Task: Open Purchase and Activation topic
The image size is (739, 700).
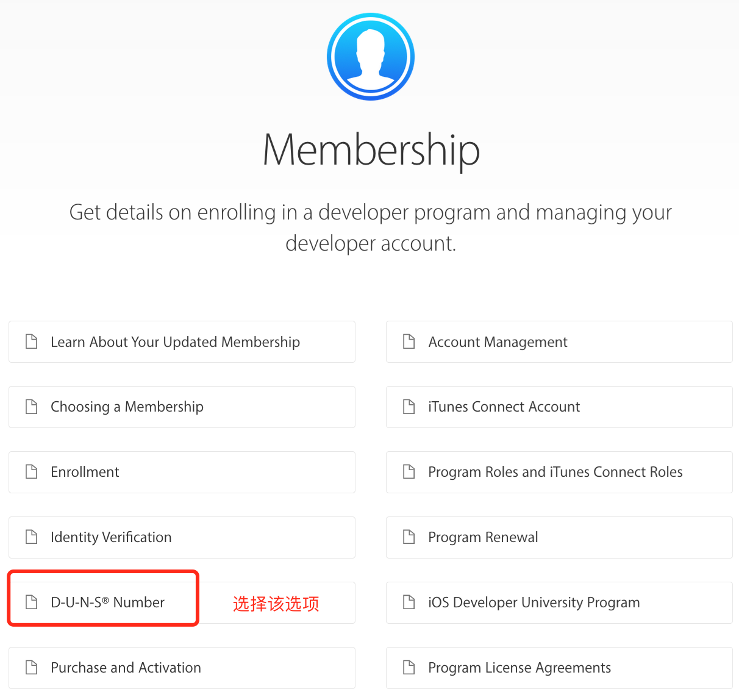Action: tap(126, 668)
